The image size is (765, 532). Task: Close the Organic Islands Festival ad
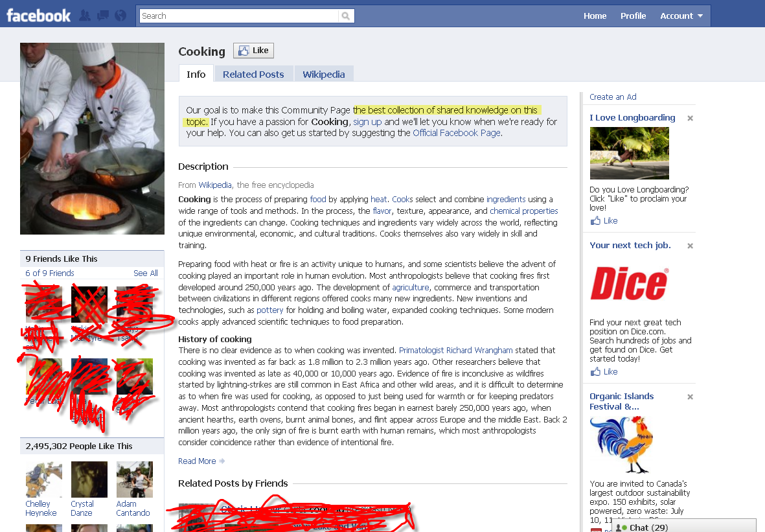click(690, 397)
